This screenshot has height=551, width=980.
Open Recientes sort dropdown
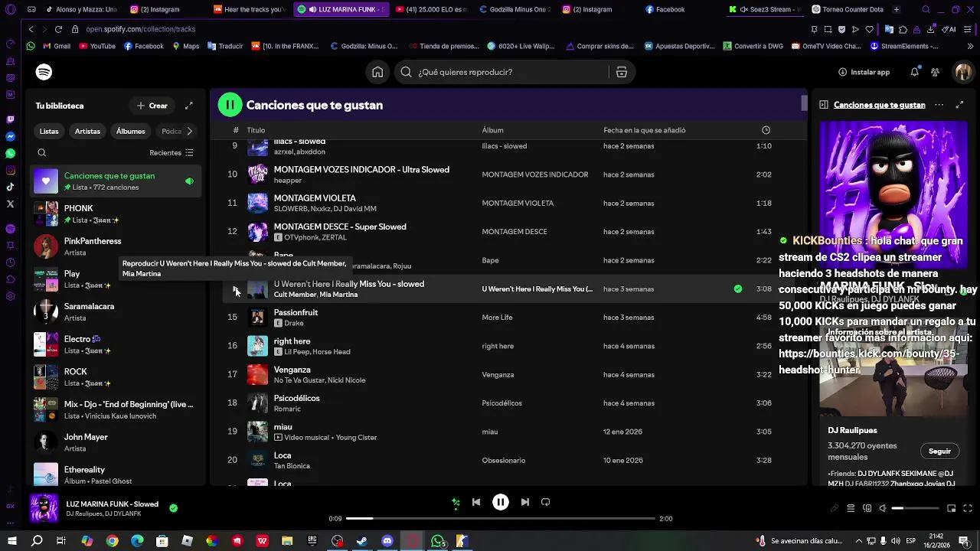(171, 152)
